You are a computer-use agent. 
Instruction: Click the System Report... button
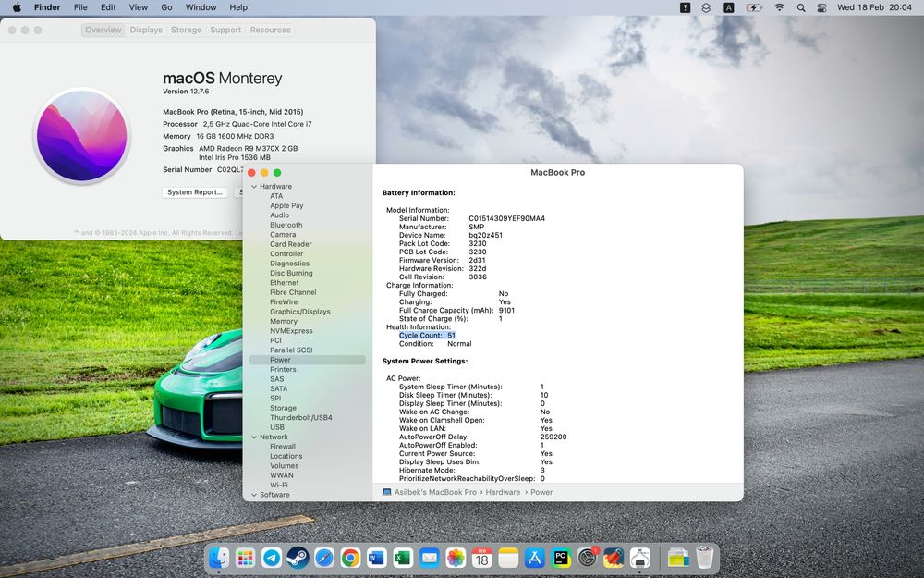click(194, 192)
